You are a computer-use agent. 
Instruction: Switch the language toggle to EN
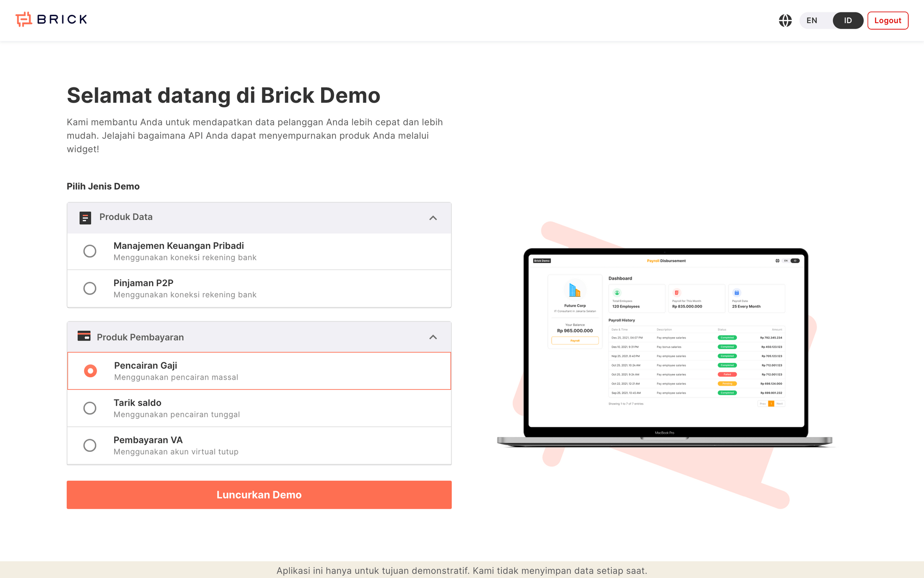812,20
